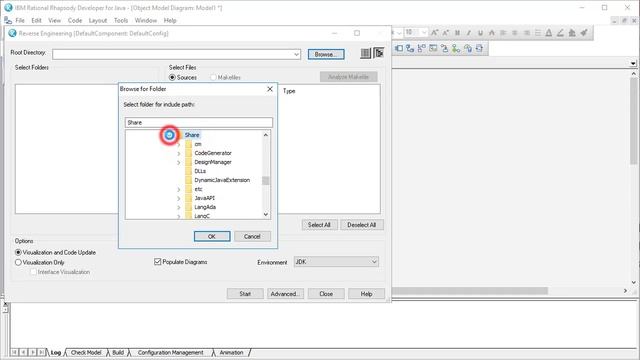Viewport: 640px width, 360px height.
Task: Click the Reverse Engineering dialog title icon
Action: pyautogui.click(x=12, y=33)
